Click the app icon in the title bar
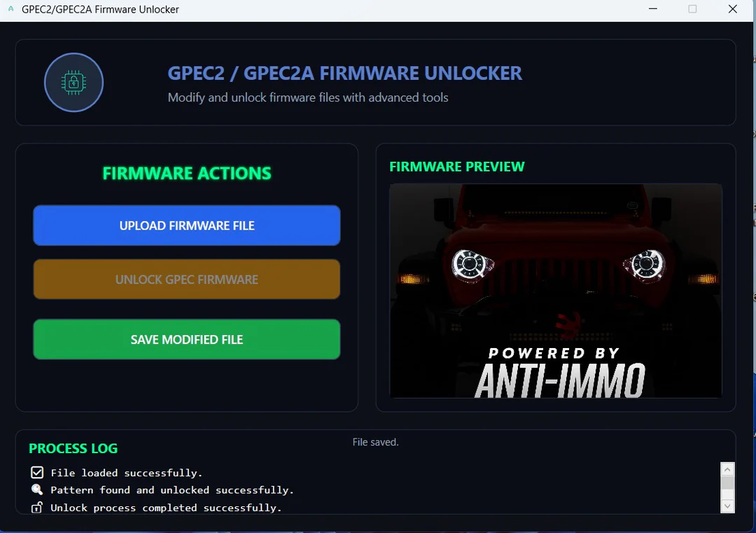Screen dimensions: 756x533 [10, 10]
